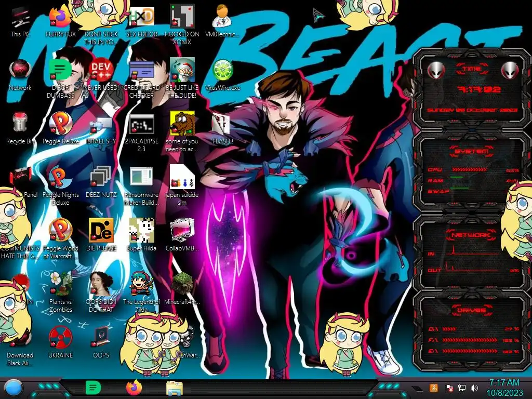Open the Action Center flag tray icon

(449, 388)
